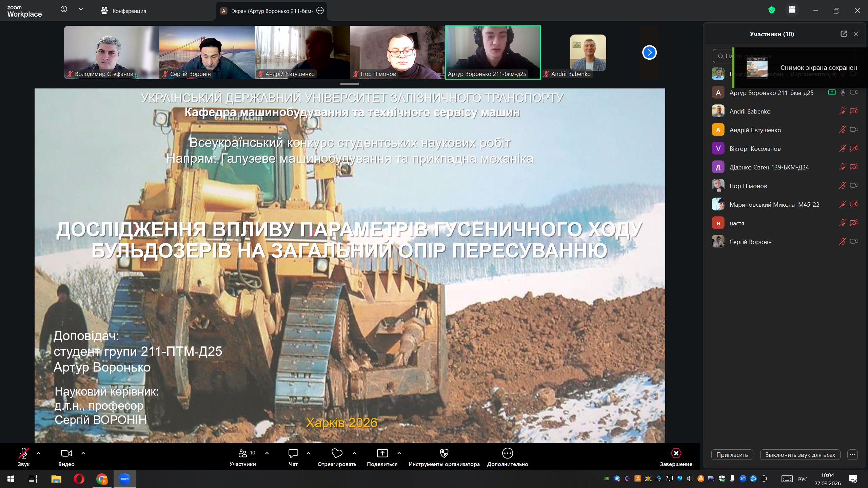
Task: Toggle your camera with Видео button
Action: [66, 453]
